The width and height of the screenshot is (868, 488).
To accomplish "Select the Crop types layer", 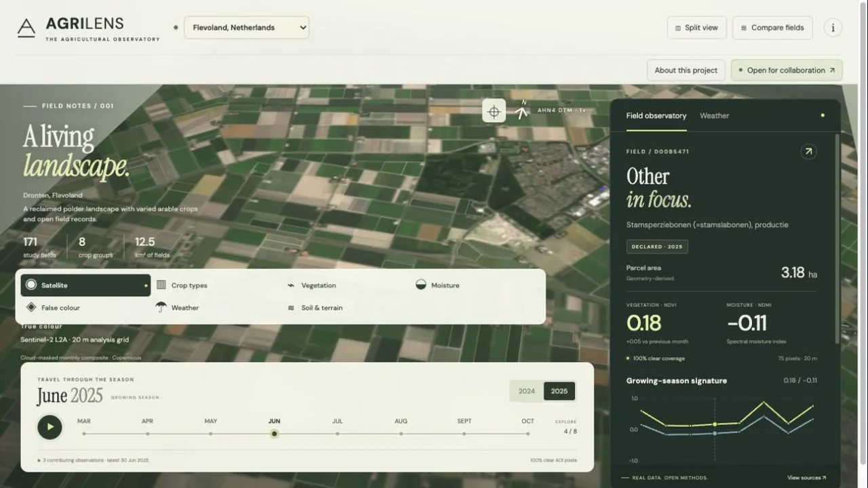I will [x=216, y=285].
